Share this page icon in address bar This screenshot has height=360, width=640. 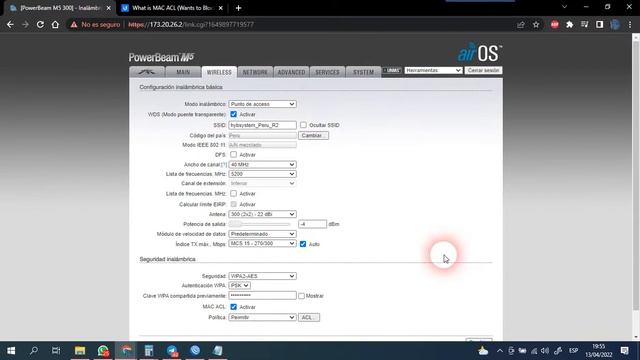coord(520,25)
